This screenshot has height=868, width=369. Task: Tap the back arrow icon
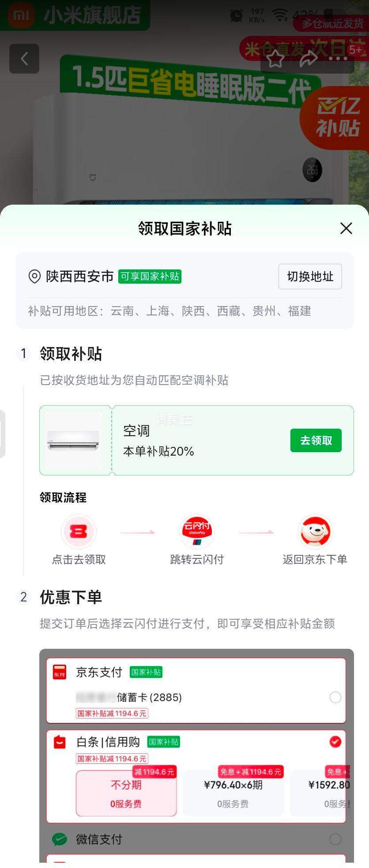pyautogui.click(x=24, y=59)
